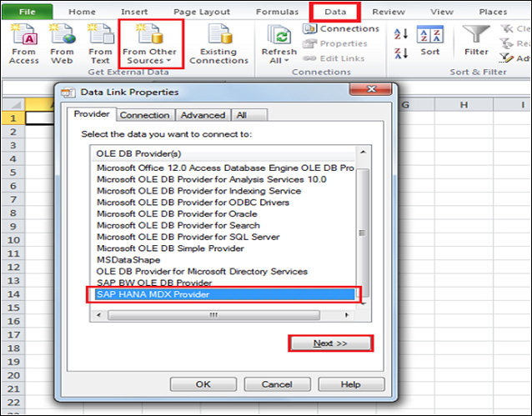Toggle the Filter funnel button
532x416 pixels.
coord(476,41)
